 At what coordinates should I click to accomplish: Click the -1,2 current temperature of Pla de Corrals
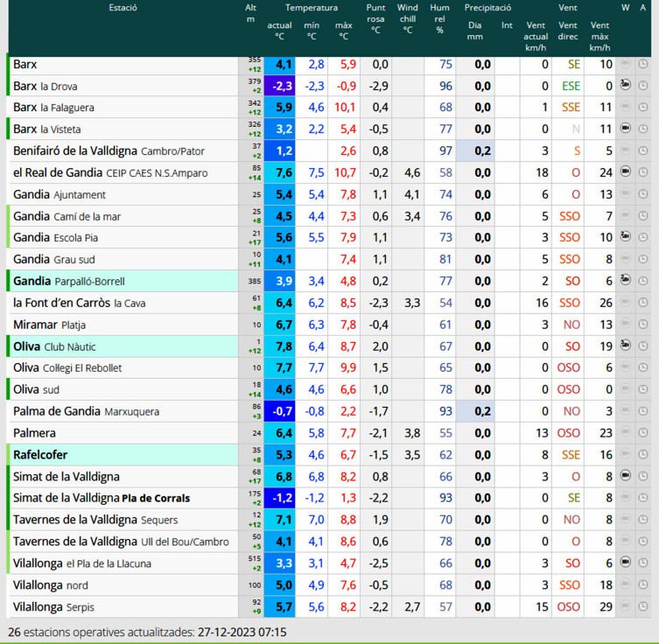click(279, 498)
